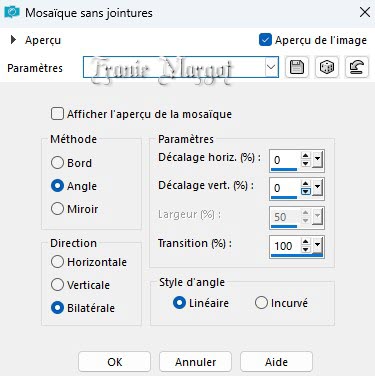Viewport: 375px width, 376px height.
Task: Open the Paramètres presets dropdown
Action: point(271,67)
